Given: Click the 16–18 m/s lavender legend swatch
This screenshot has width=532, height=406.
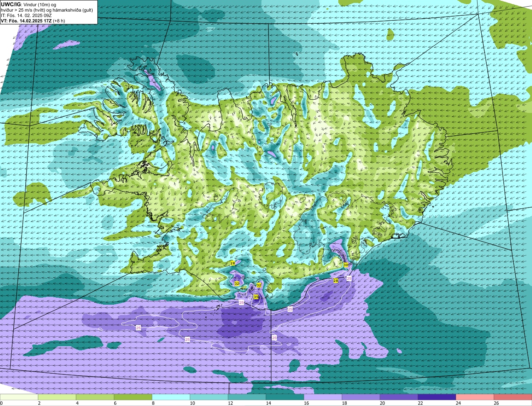Looking at the screenshot, I should tap(323, 397).
